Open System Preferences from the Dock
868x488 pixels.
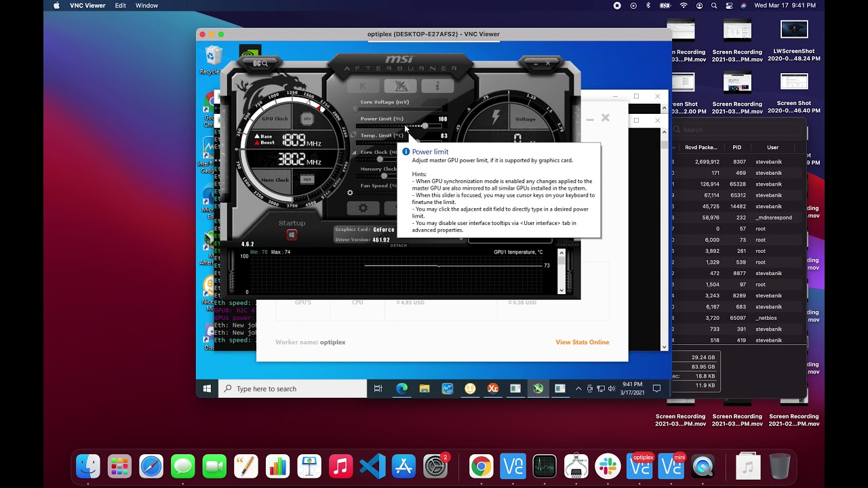[435, 466]
